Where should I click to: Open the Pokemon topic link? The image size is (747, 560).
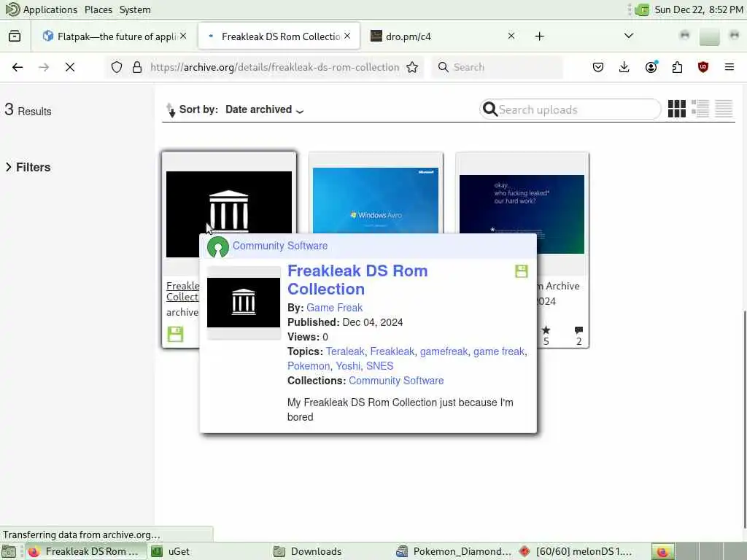[x=309, y=366]
